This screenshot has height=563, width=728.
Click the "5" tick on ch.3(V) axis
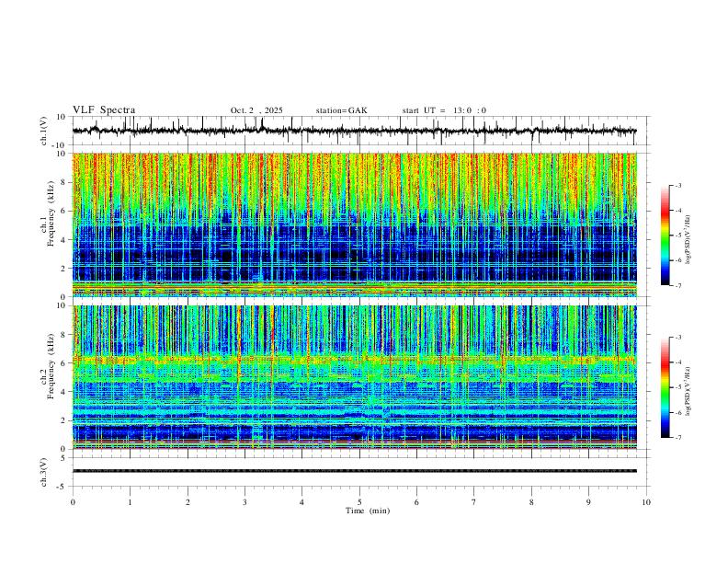point(64,458)
